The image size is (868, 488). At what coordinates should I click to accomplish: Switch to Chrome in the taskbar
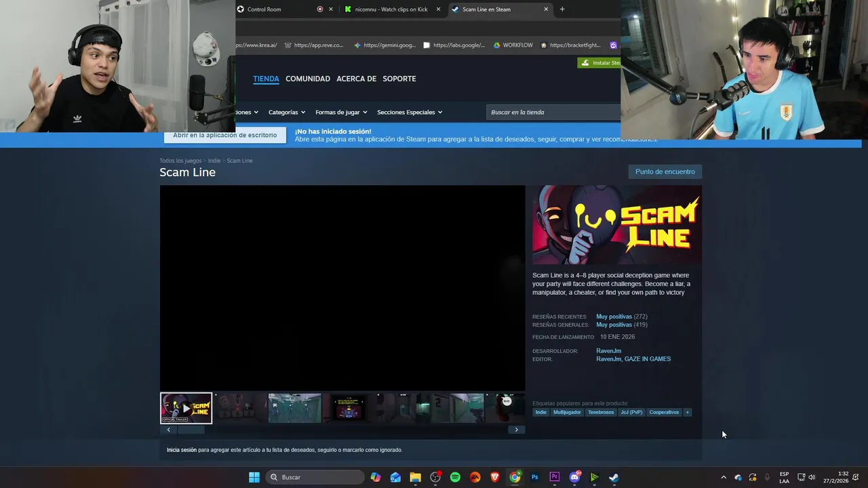(515, 477)
